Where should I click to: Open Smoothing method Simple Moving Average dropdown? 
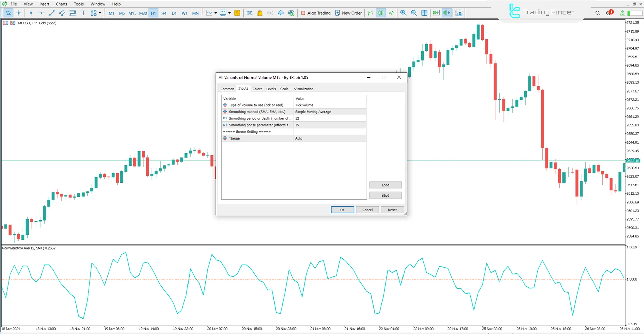(x=330, y=112)
